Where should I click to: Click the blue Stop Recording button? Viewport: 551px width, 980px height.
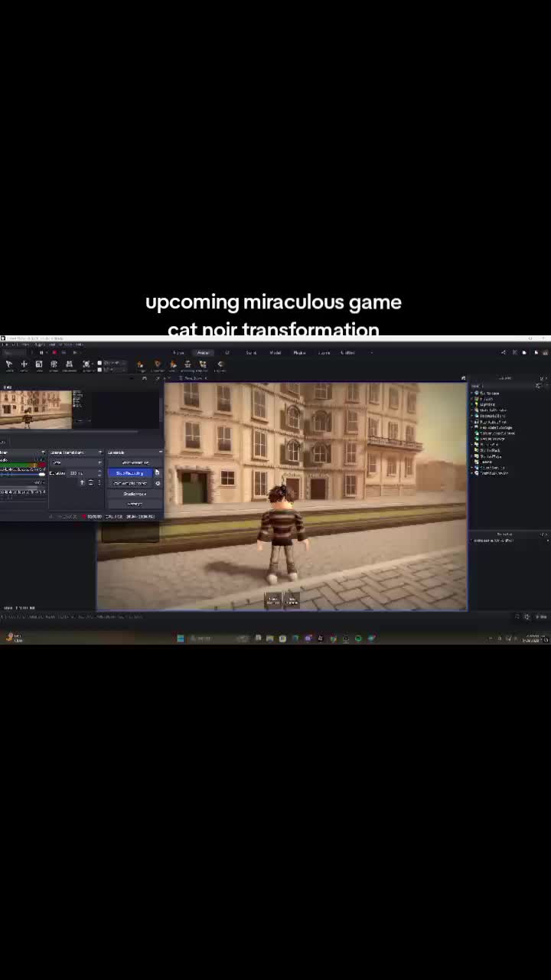[130, 472]
